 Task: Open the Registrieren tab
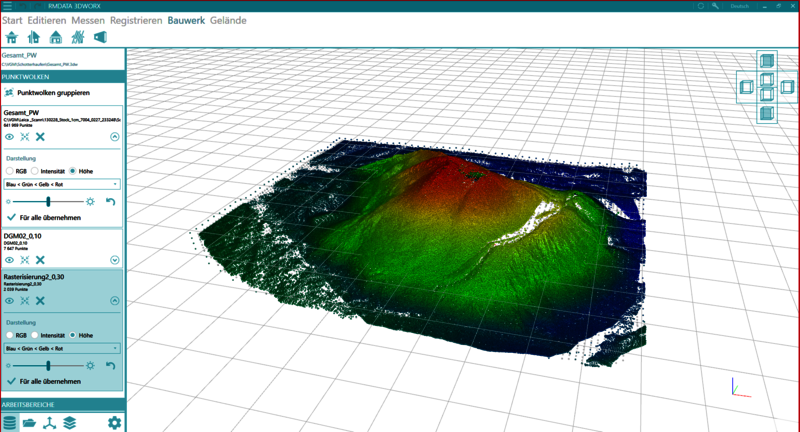[x=136, y=20]
